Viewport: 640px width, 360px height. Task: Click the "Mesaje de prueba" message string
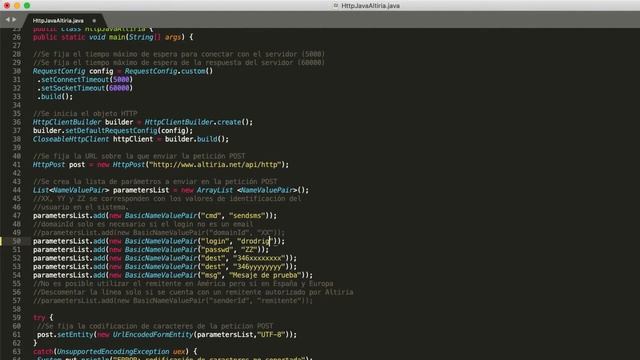[265, 275]
